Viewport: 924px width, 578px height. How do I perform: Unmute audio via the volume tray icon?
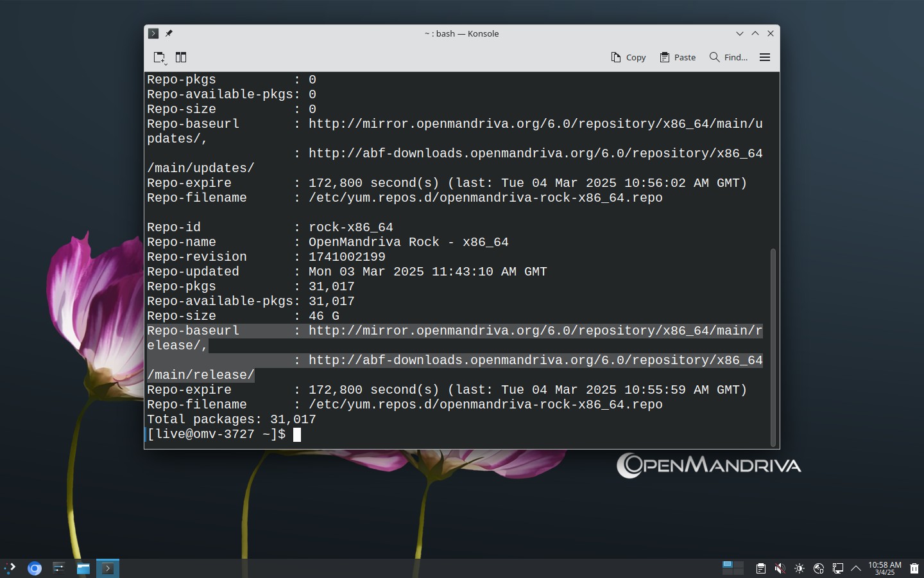point(780,568)
